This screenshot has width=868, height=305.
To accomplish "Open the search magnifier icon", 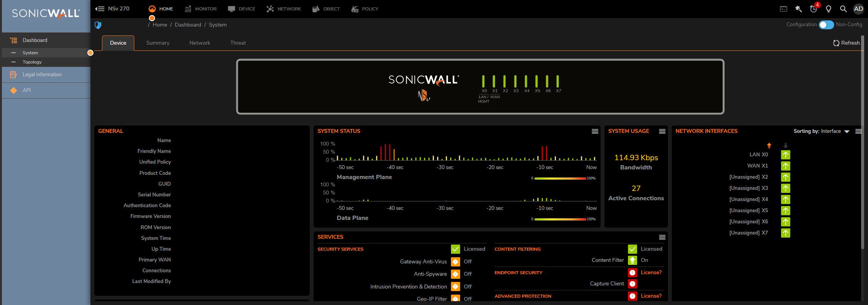I will click(x=843, y=9).
